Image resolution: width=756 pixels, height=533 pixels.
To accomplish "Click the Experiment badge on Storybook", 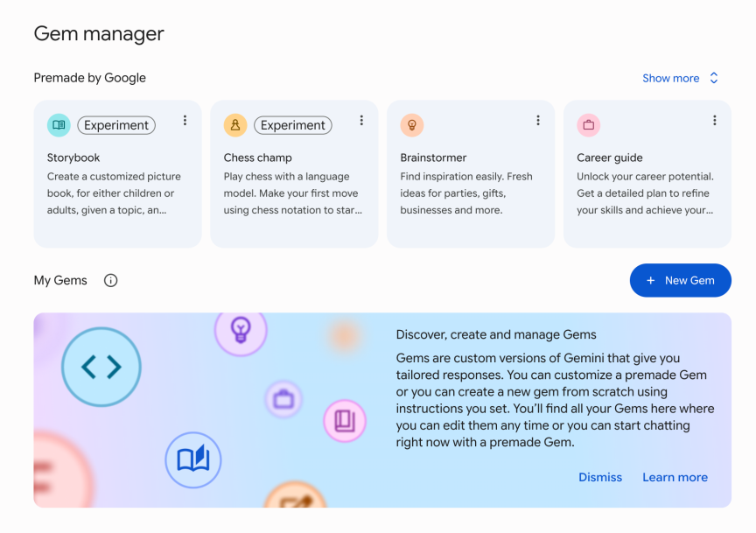I will pos(116,125).
